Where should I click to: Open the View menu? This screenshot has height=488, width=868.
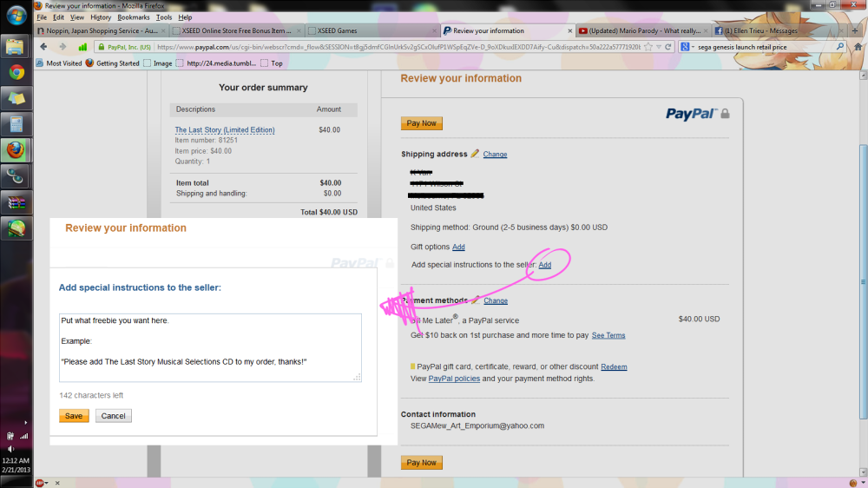pyautogui.click(x=77, y=17)
